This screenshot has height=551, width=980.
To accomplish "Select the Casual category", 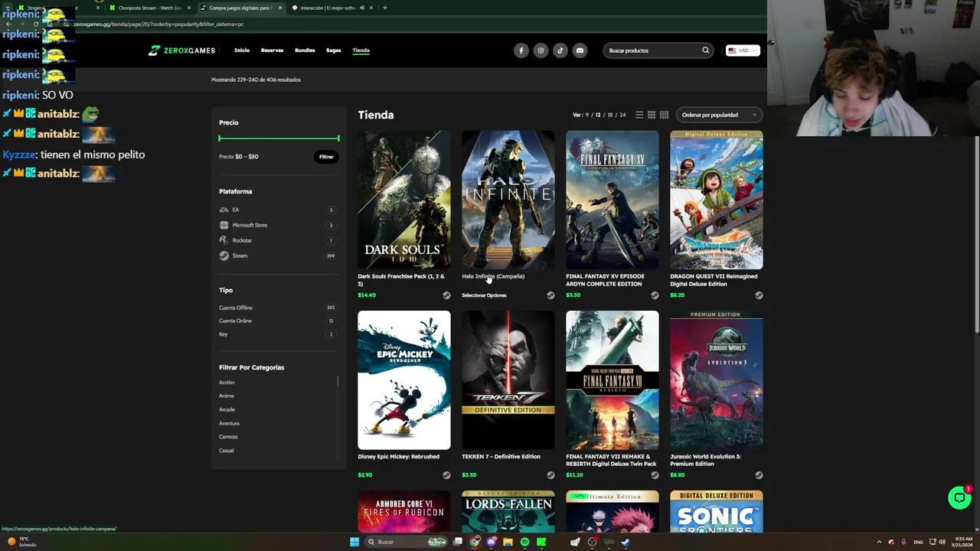I will pyautogui.click(x=227, y=451).
